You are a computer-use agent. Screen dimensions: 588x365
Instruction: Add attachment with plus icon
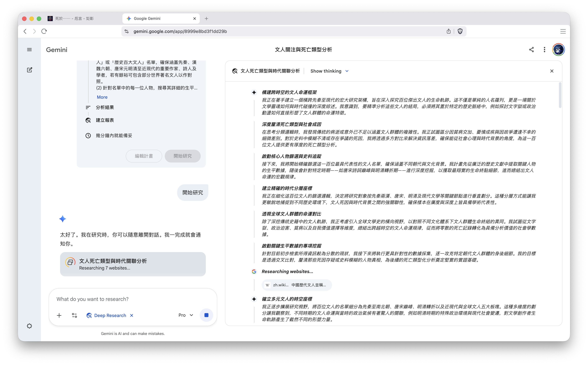(59, 315)
